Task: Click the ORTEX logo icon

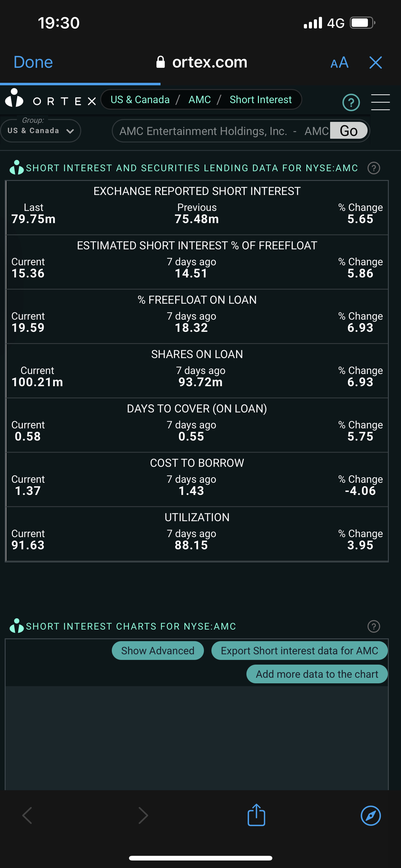Action: point(14,98)
